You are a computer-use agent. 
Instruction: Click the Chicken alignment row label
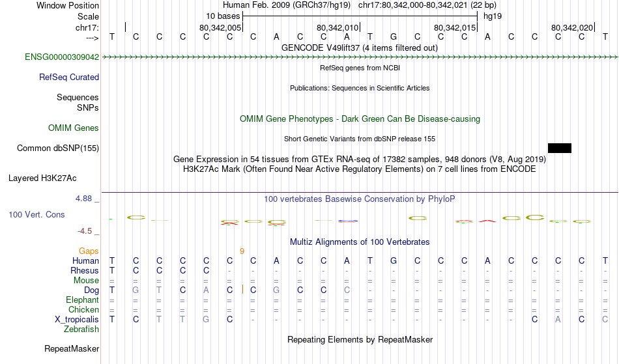(83, 309)
